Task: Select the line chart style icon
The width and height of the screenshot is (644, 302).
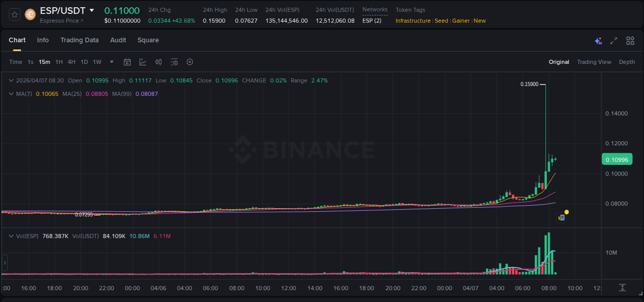Action: pos(142,61)
